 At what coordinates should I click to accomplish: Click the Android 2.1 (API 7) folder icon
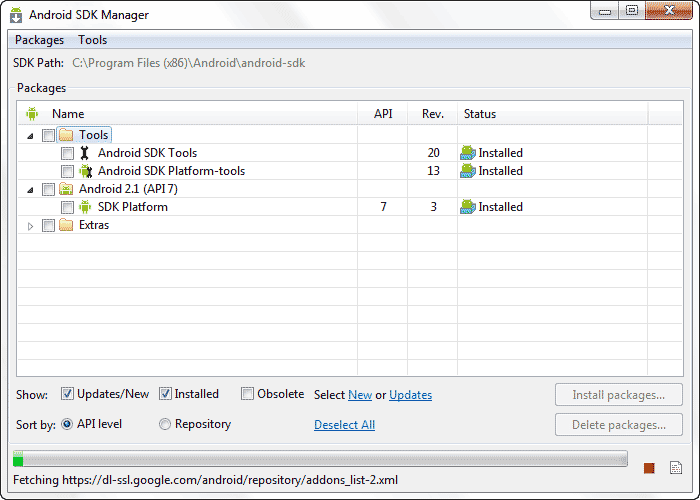point(66,189)
